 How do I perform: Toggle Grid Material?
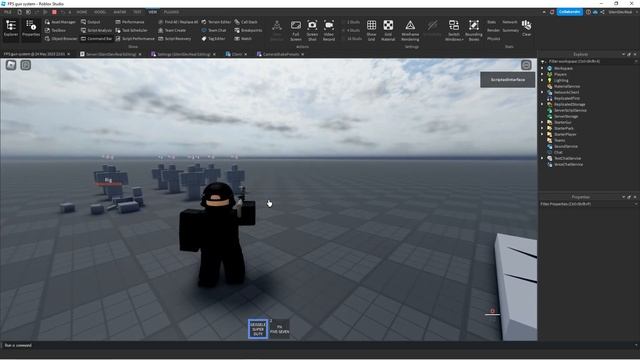click(388, 30)
